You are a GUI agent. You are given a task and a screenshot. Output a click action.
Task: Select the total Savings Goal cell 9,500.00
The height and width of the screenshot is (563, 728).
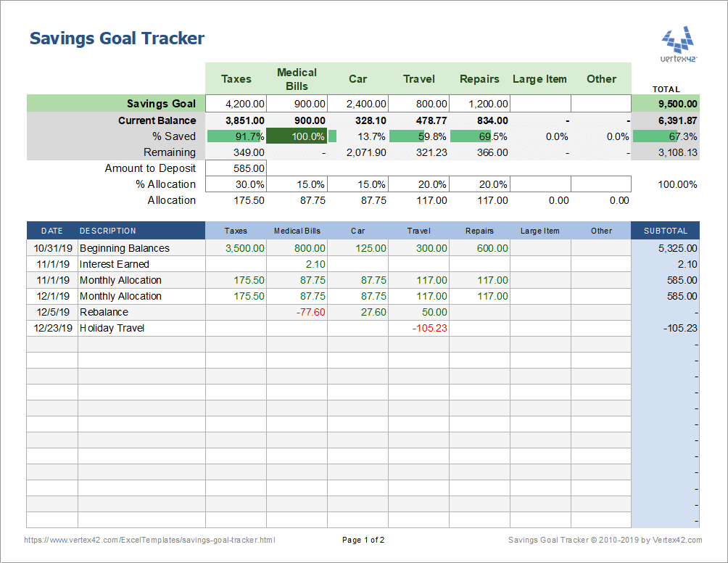665,104
